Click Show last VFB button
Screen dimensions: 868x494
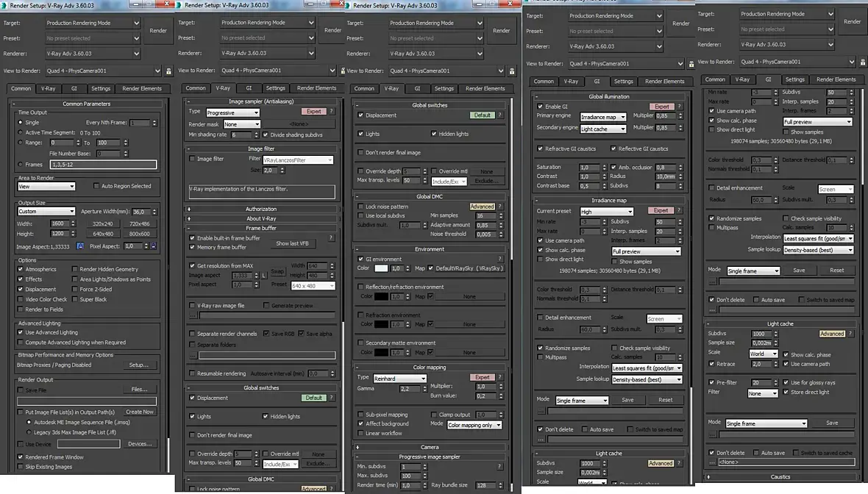(292, 243)
